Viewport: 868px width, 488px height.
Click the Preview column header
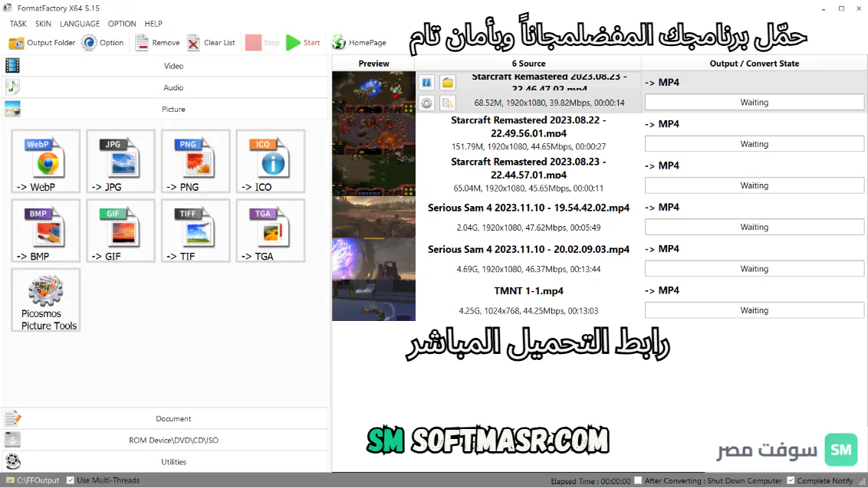[373, 63]
